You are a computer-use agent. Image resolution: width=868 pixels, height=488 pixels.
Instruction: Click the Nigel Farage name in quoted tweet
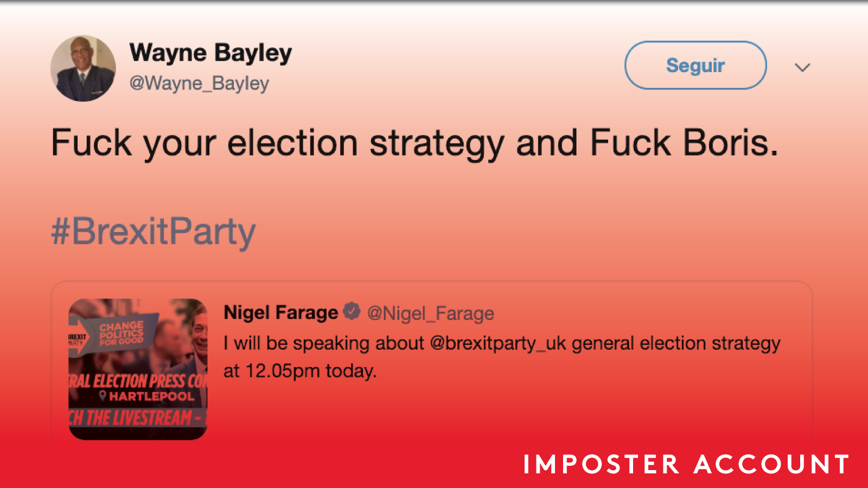pos(280,313)
